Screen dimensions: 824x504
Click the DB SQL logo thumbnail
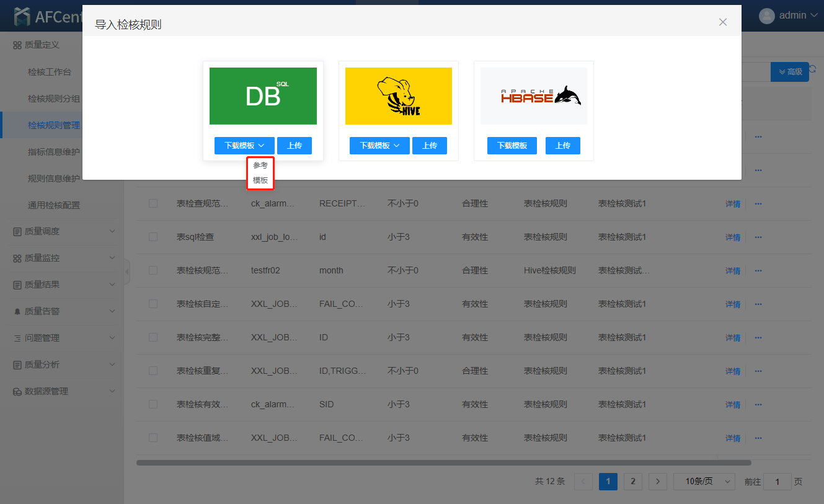(x=263, y=96)
